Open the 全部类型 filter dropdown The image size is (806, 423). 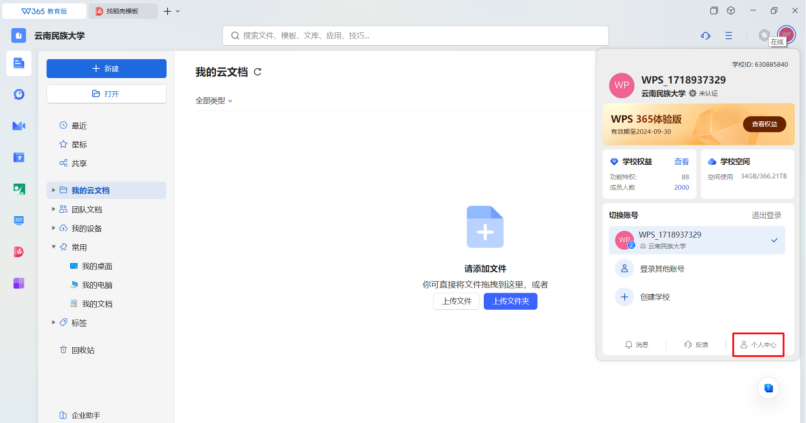click(214, 101)
